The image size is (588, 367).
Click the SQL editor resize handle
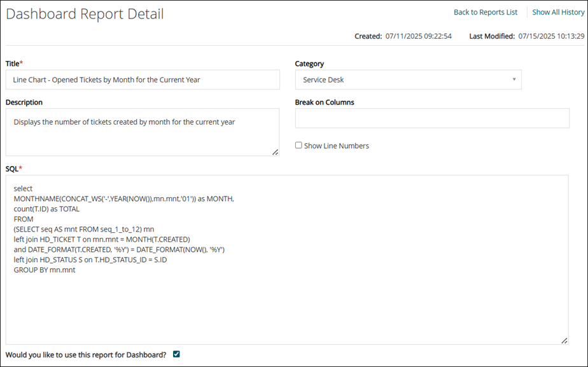click(564, 341)
